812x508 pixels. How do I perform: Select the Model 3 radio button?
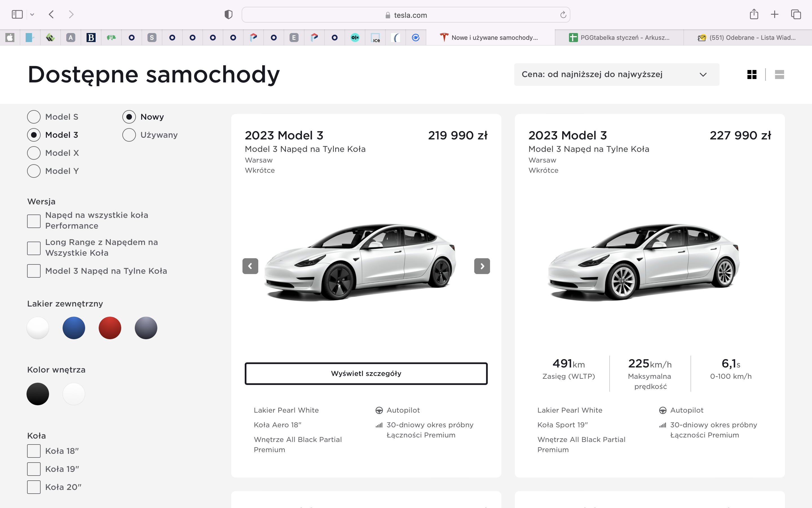[x=34, y=135]
